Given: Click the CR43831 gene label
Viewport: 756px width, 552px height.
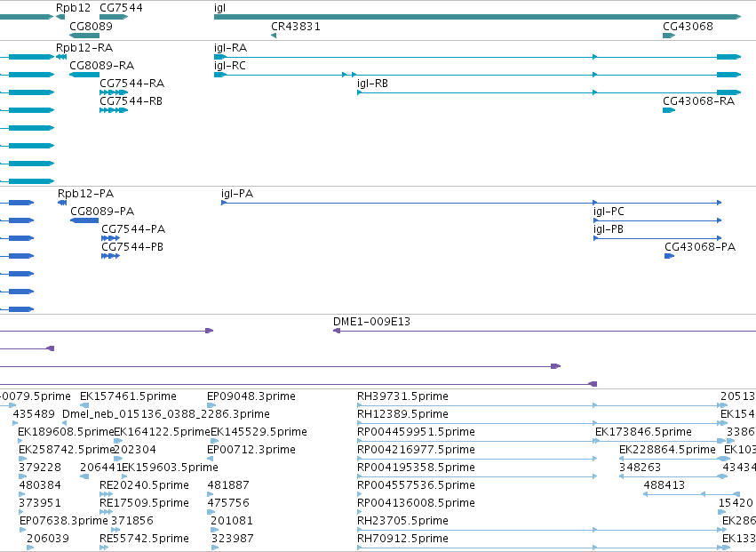Looking at the screenshot, I should click(x=296, y=26).
